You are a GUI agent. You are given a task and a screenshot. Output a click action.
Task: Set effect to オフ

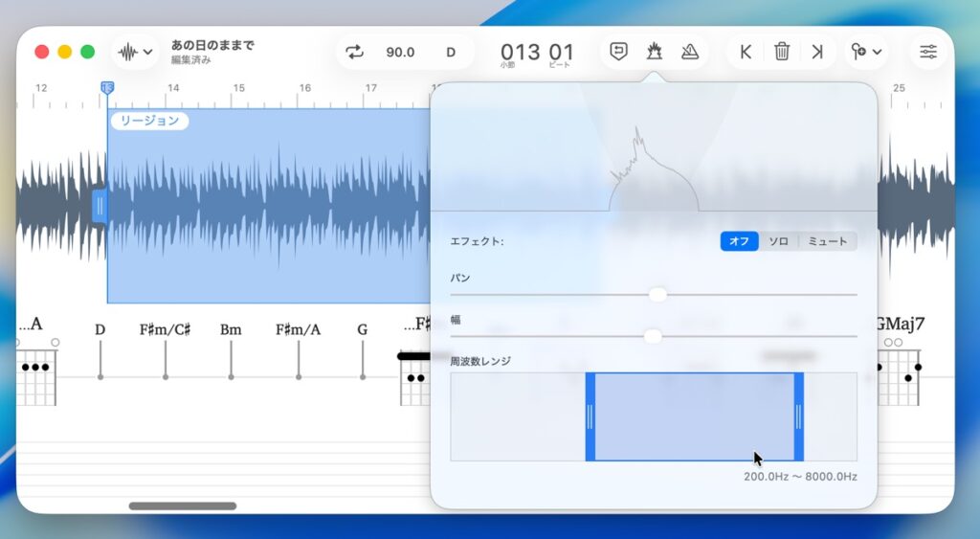click(x=740, y=241)
